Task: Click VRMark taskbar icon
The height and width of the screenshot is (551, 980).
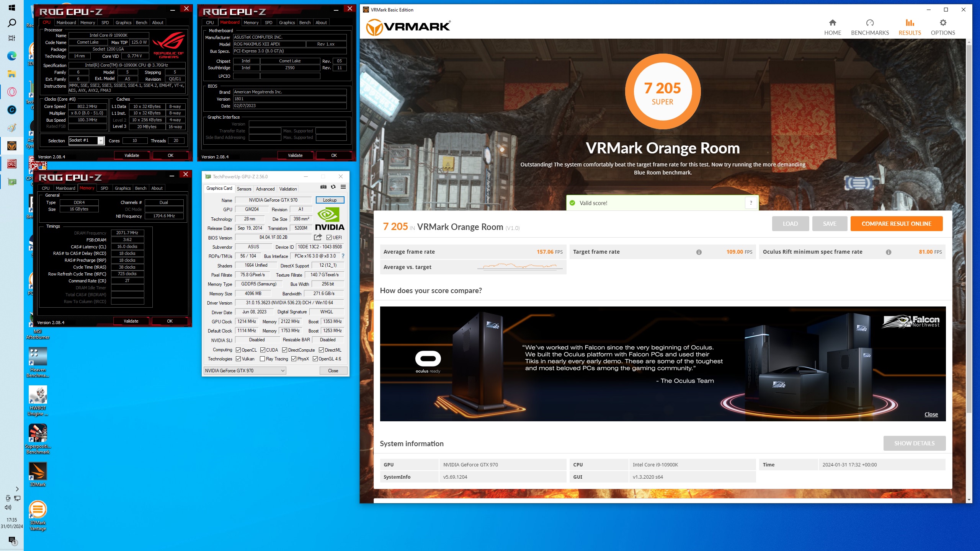Action: click(x=12, y=146)
